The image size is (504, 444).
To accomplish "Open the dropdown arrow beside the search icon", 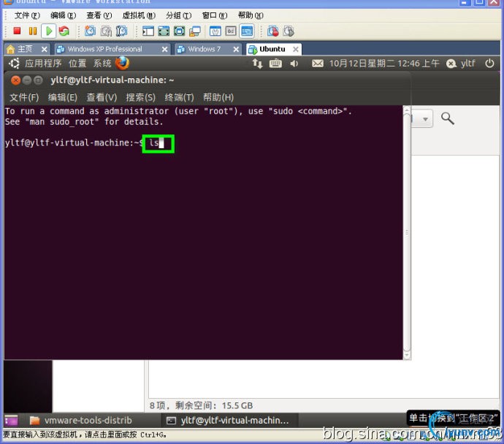I will coord(425,119).
